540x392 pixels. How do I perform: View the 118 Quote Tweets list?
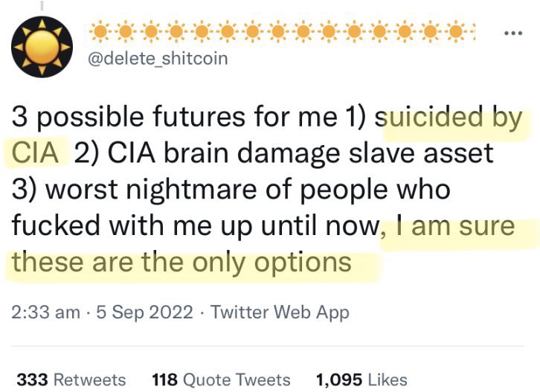pyautogui.click(x=220, y=379)
